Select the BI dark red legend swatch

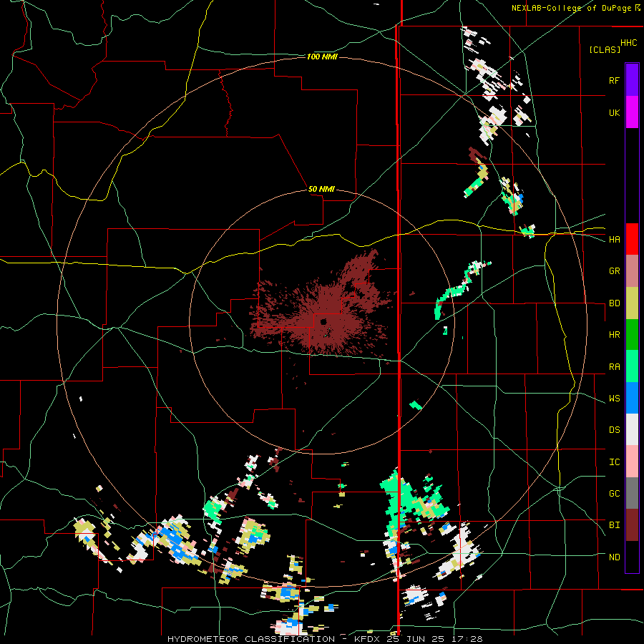(632, 525)
